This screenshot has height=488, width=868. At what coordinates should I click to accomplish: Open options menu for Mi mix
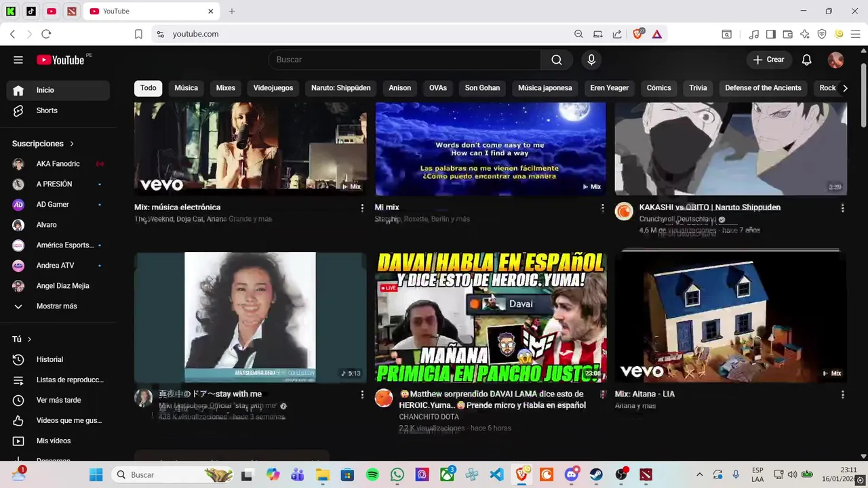(x=602, y=208)
